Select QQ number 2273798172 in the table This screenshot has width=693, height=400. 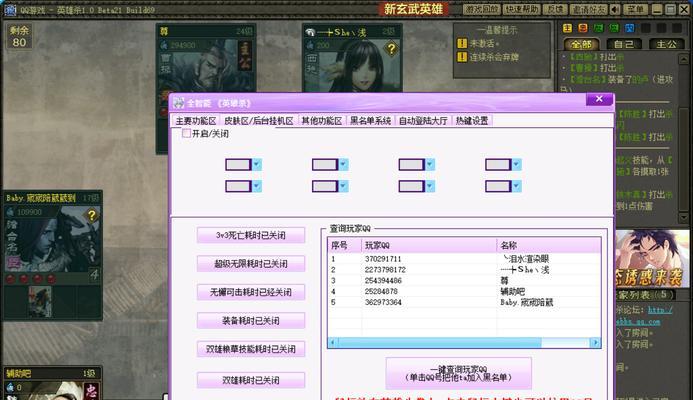tap(385, 270)
